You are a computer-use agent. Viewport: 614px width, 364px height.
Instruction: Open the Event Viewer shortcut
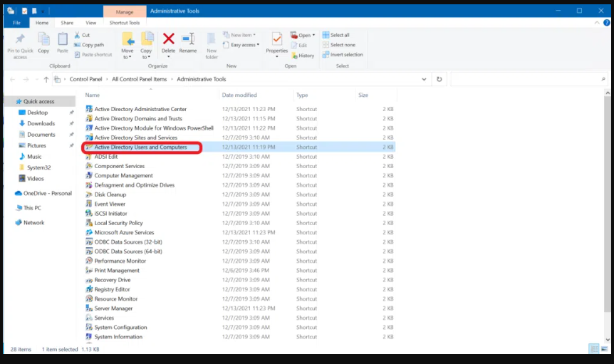coord(110,204)
